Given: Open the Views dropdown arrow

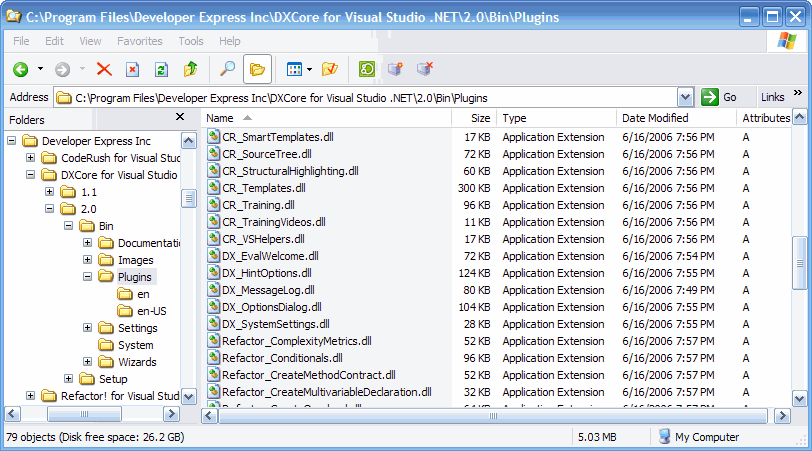Looking at the screenshot, I should pyautogui.click(x=310, y=69).
